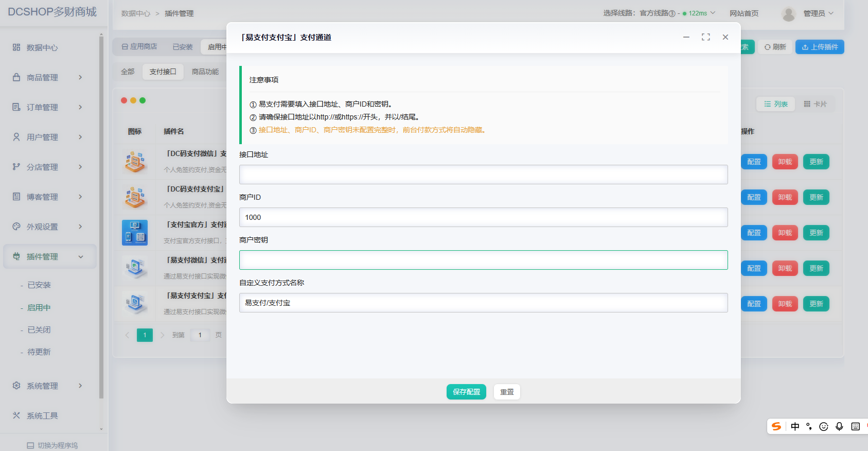Screen dimensions: 868x451
Task: Expand the 分店管理 submenu chevron
Action: tap(80, 167)
